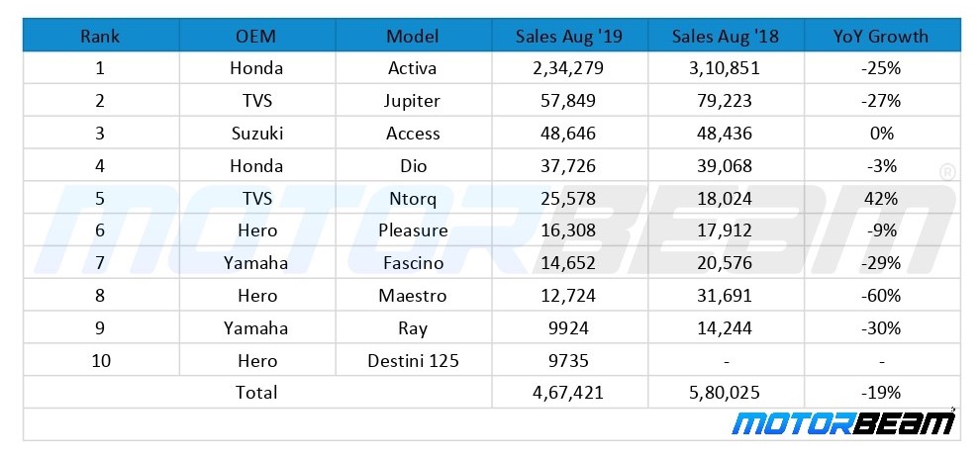
Task: Select the Fascino model cell
Action: coord(413,263)
